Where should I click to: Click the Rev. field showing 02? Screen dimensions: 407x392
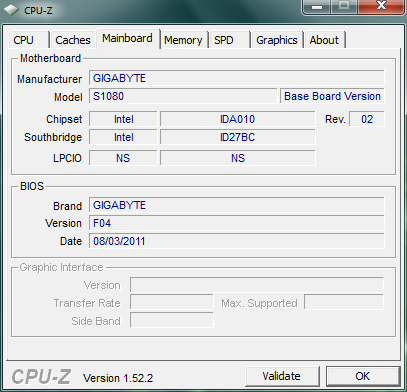tap(367, 119)
